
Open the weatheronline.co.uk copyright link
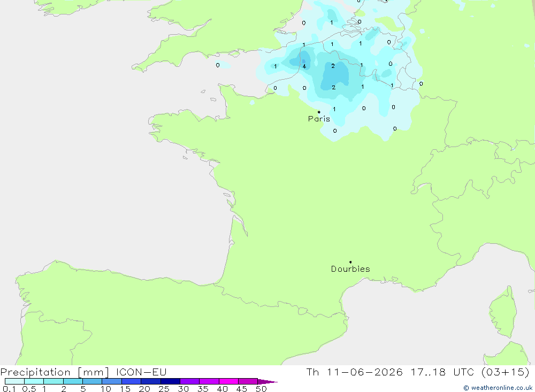click(x=498, y=388)
